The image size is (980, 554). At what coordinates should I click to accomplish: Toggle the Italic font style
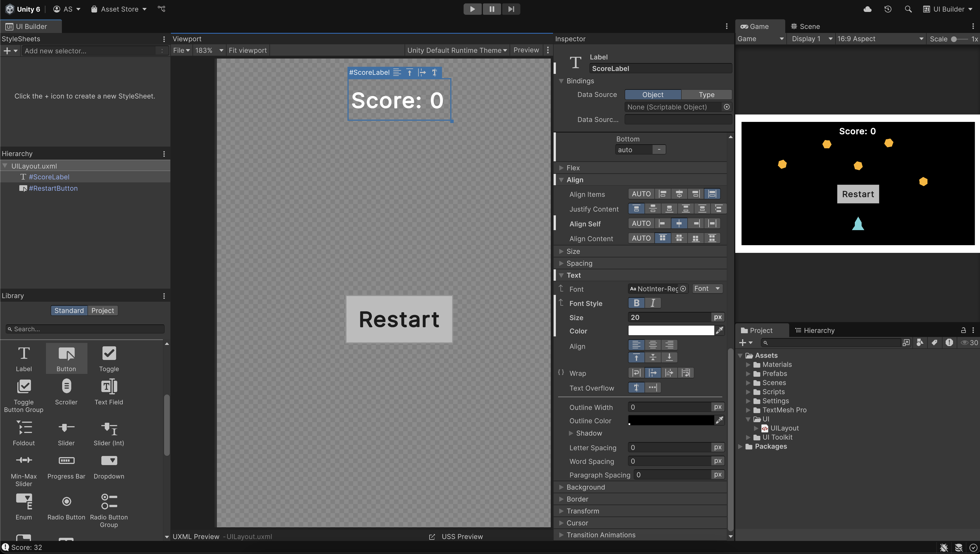click(x=653, y=303)
